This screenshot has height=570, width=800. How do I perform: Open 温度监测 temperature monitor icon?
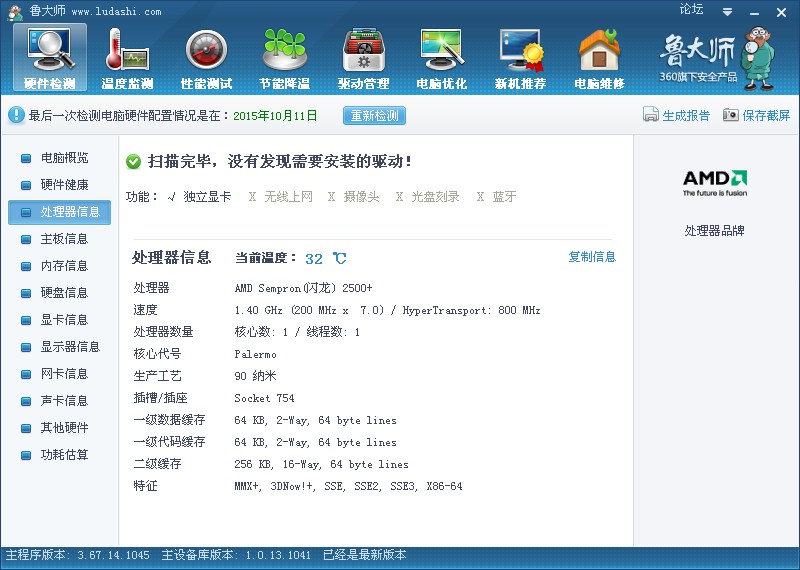coord(128,58)
